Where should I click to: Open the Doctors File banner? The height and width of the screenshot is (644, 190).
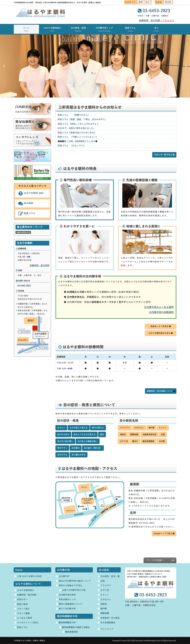(x=33, y=172)
